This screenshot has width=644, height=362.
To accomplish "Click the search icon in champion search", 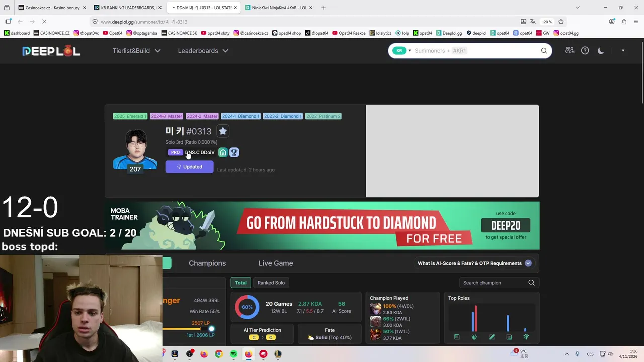I will (531, 283).
